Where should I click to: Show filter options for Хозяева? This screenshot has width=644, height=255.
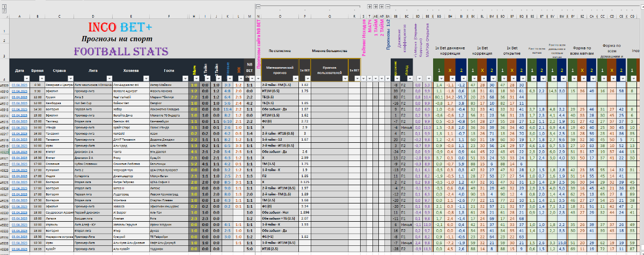(x=146, y=78)
